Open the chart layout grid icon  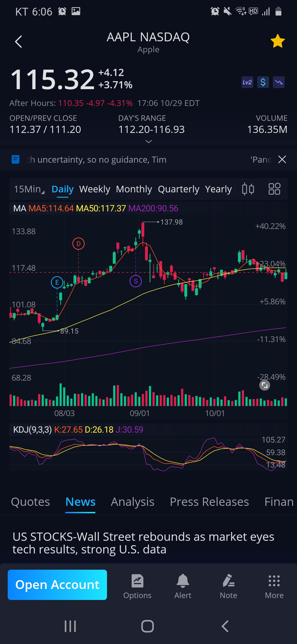coord(274,189)
